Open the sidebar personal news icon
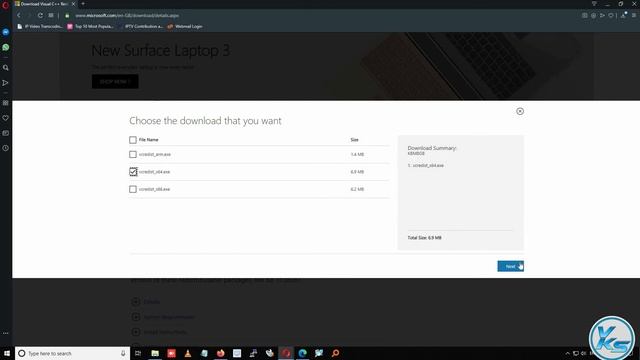 tap(6, 133)
